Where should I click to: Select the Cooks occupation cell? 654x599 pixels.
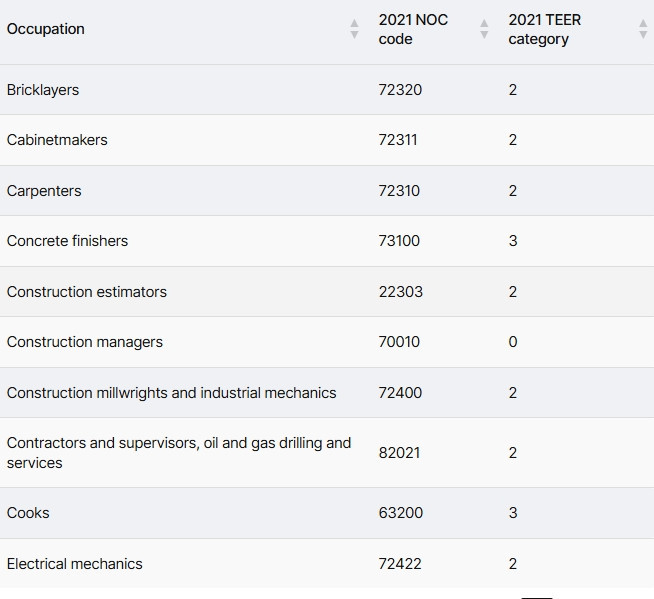click(x=28, y=513)
